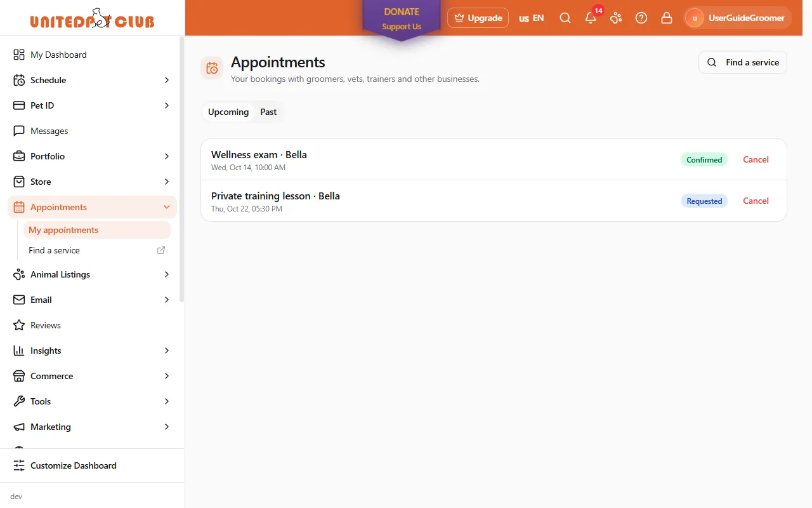812x508 pixels.
Task: Click the lock icon in the header
Action: coord(667,18)
